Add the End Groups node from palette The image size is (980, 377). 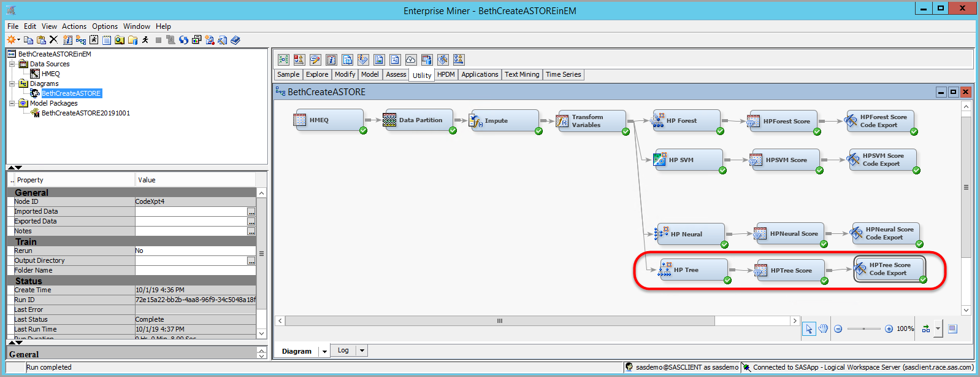[x=299, y=60]
